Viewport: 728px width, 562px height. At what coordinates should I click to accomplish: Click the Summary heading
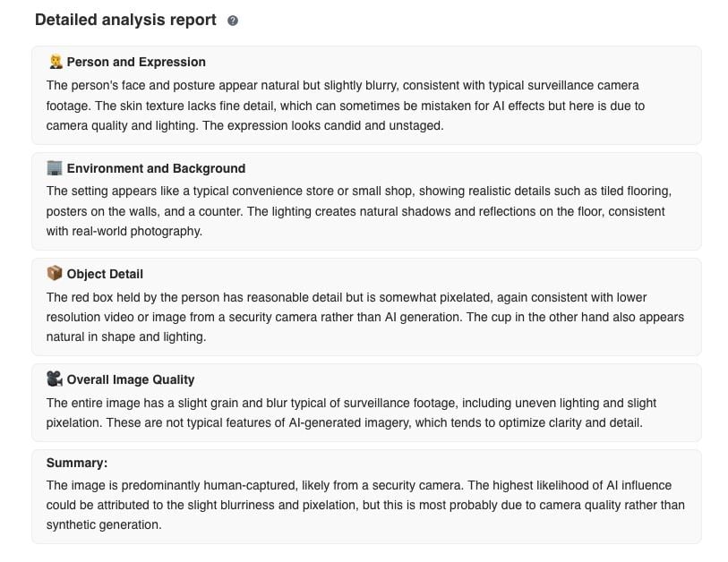click(77, 463)
